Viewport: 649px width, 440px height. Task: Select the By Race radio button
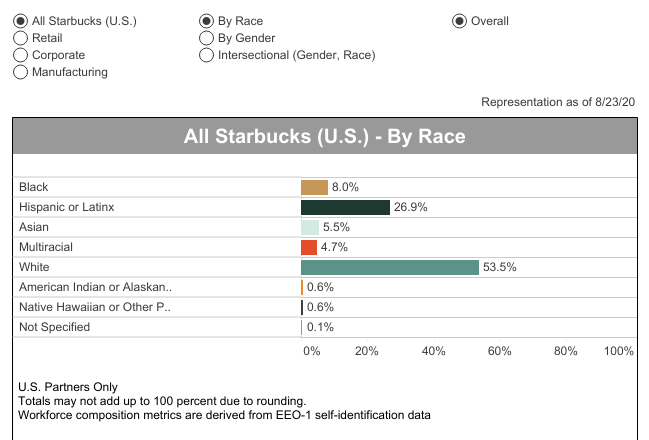click(x=207, y=21)
